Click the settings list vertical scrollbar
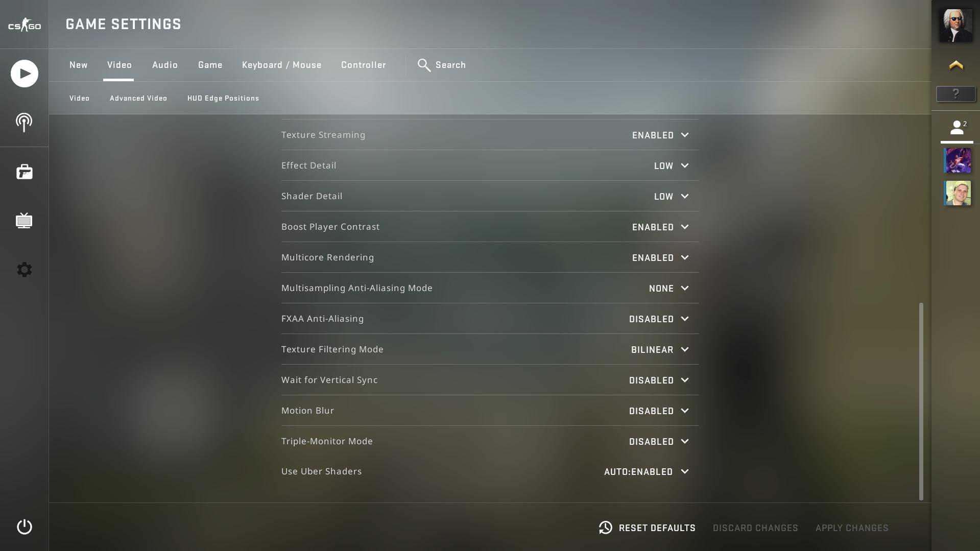Screen dimensions: 980x551 pyautogui.click(x=921, y=401)
